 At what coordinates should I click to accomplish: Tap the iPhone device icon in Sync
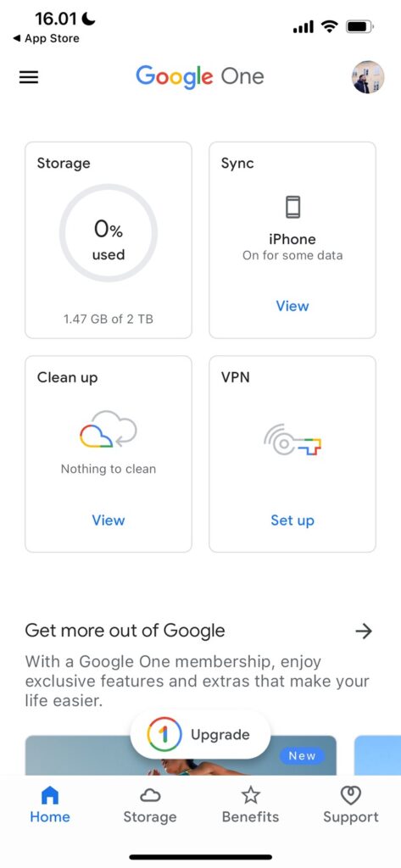click(x=292, y=208)
